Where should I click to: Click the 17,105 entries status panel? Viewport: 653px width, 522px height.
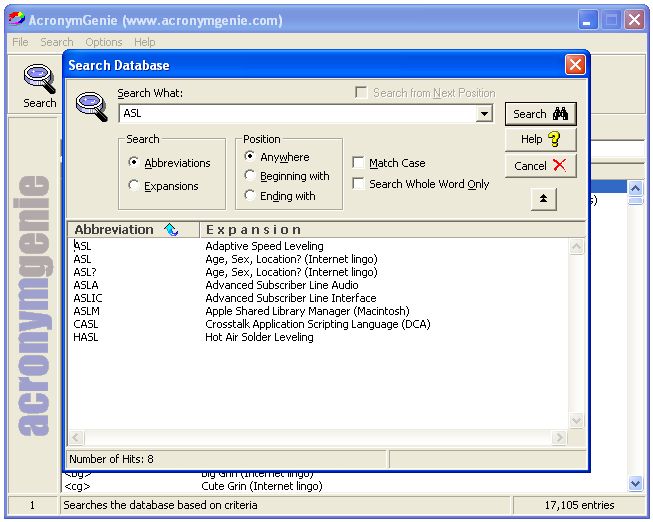[x=579, y=505]
